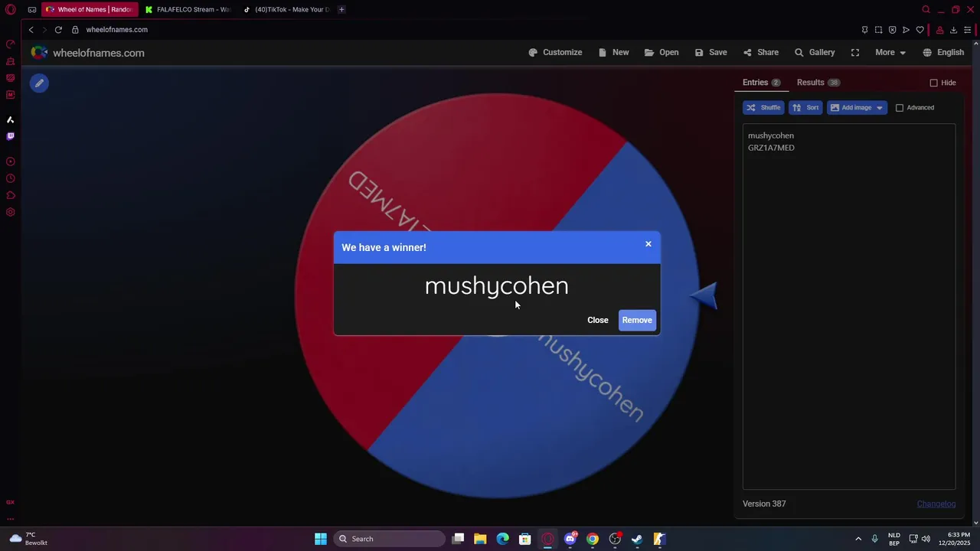Click the address bar URL wheelofnames.com
The height and width of the screenshot is (551, 980).
(x=116, y=30)
